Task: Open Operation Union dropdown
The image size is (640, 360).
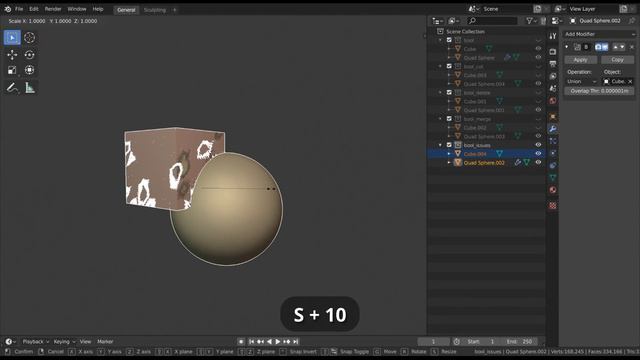Action: tap(582, 82)
